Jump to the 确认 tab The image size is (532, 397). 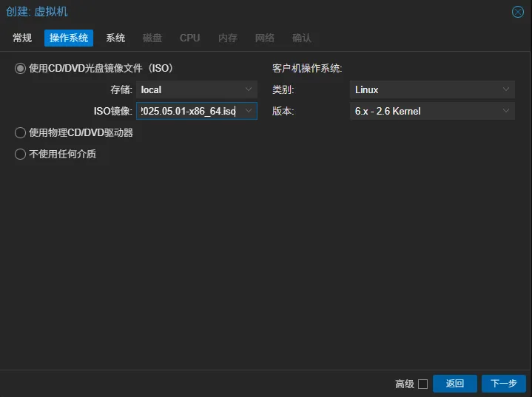coord(302,38)
